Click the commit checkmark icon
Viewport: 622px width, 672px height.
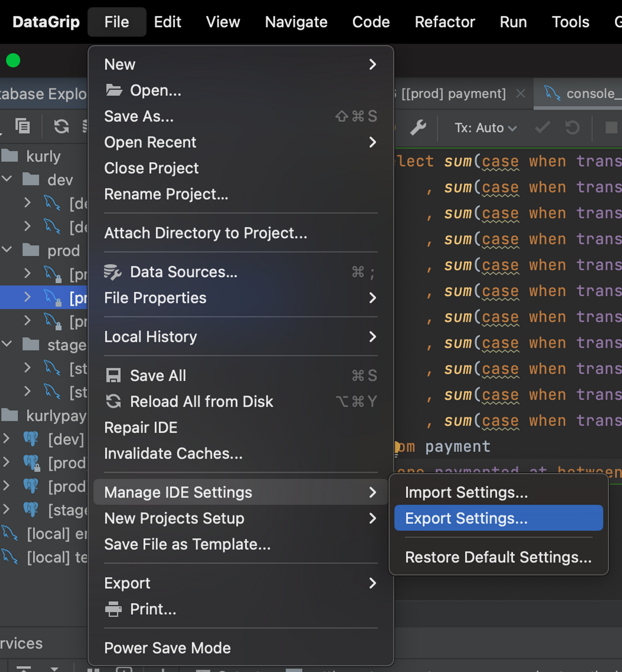pyautogui.click(x=542, y=128)
